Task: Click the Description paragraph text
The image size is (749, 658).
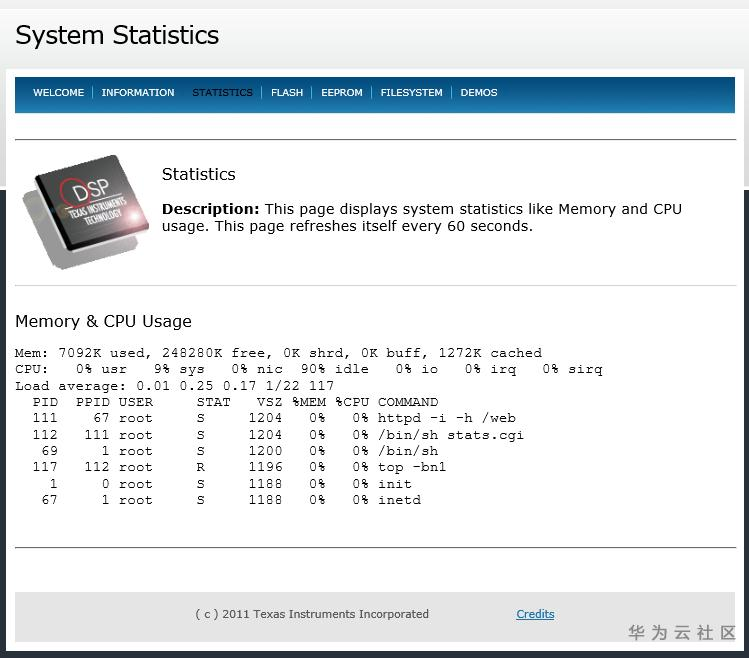Action: point(422,217)
